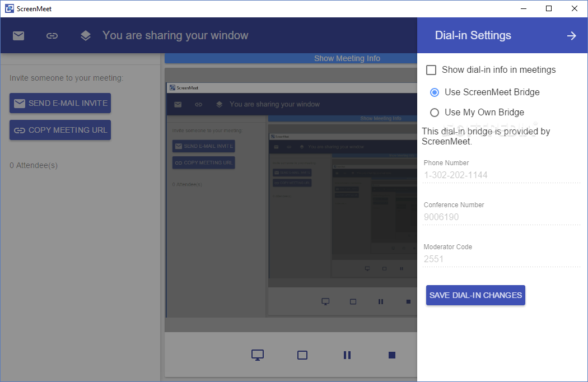588x382 pixels.
Task: Click SAVE DIAL-IN CHANGES button
Action: point(475,295)
